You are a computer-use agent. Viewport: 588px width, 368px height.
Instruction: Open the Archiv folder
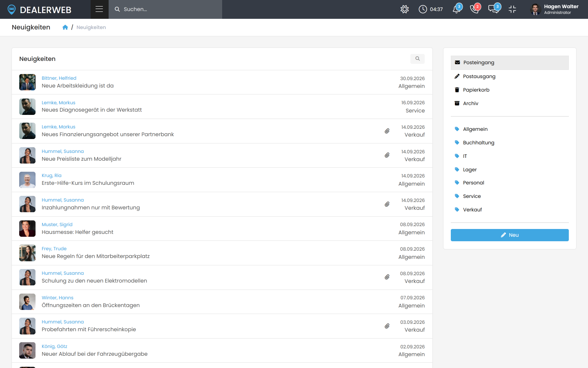510,103
